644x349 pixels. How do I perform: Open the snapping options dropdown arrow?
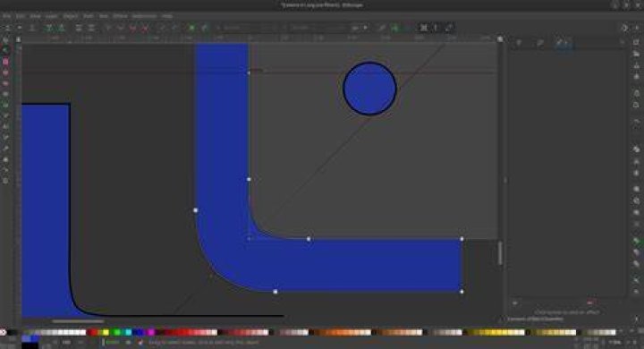[x=637, y=28]
